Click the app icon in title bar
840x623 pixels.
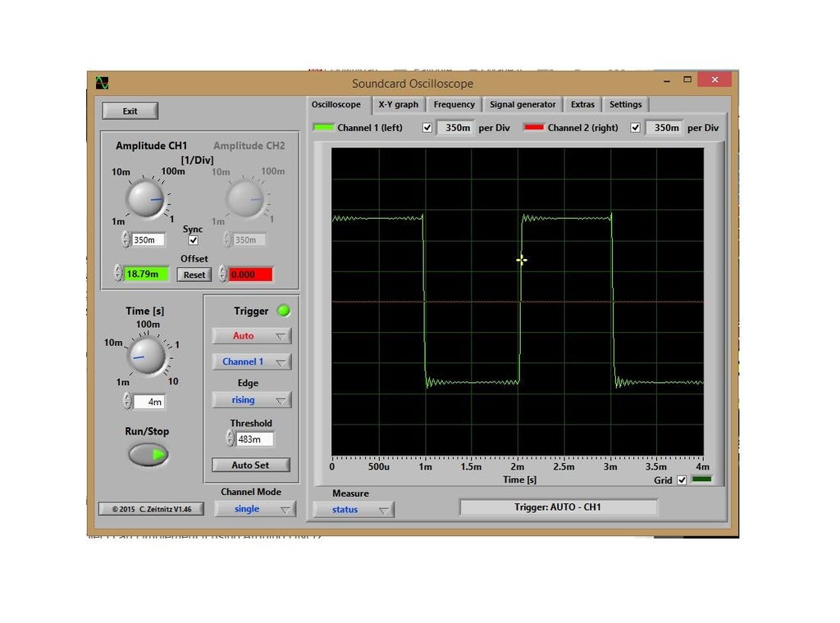coord(102,83)
